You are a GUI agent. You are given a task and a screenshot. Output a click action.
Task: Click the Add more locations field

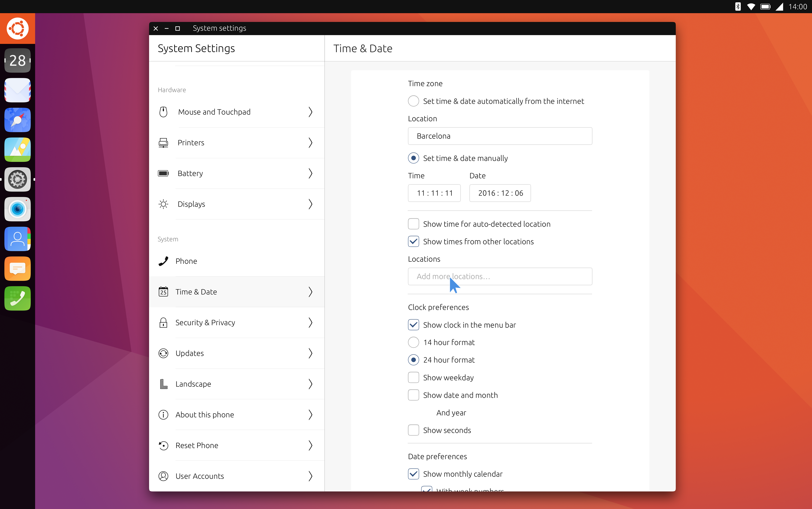(500, 276)
